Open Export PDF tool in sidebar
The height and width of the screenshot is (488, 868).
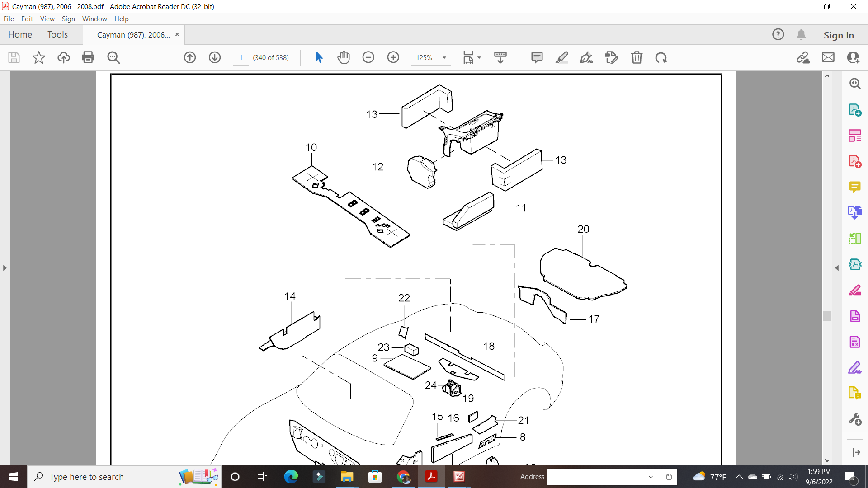854,110
